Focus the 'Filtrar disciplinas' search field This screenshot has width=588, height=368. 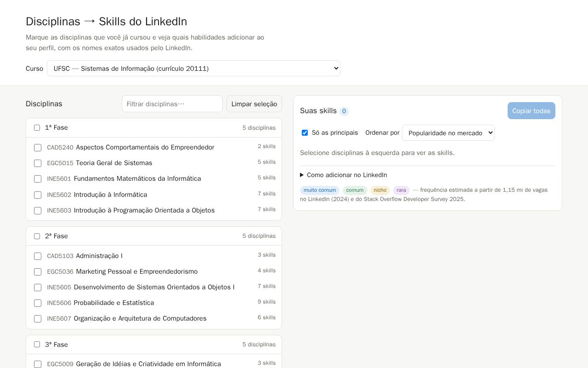point(172,104)
